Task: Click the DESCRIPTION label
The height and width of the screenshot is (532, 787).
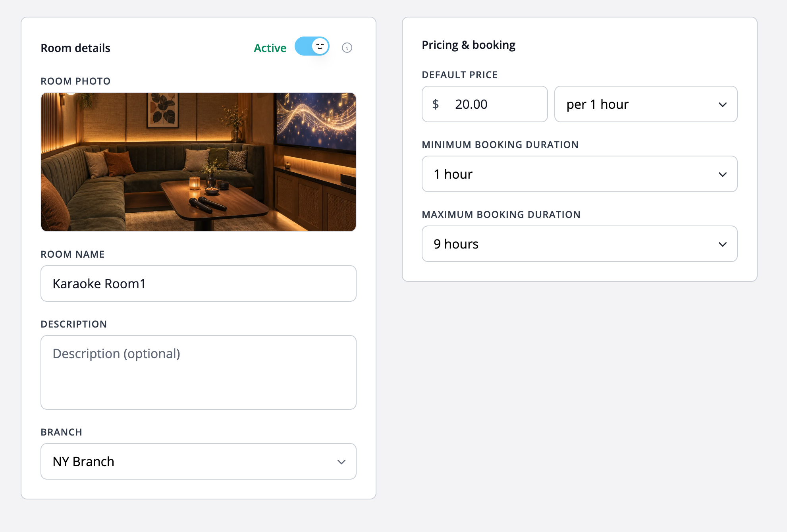Action: click(x=74, y=324)
